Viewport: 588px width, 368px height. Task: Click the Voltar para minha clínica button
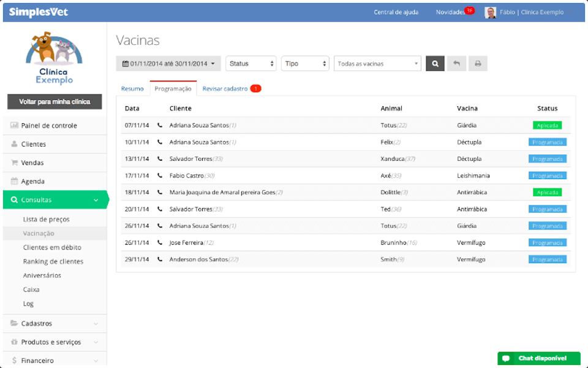[x=55, y=102]
